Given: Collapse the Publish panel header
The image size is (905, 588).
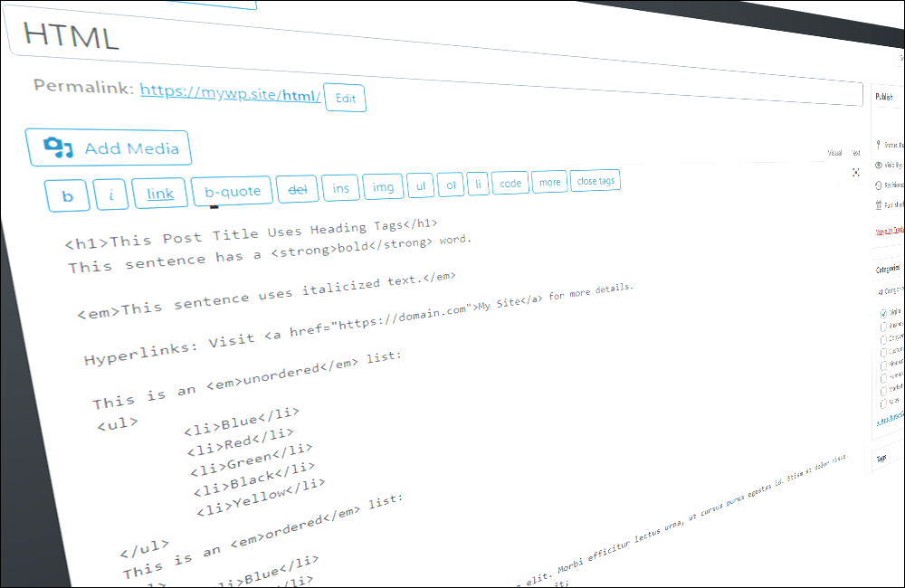Looking at the screenshot, I should click(886, 97).
